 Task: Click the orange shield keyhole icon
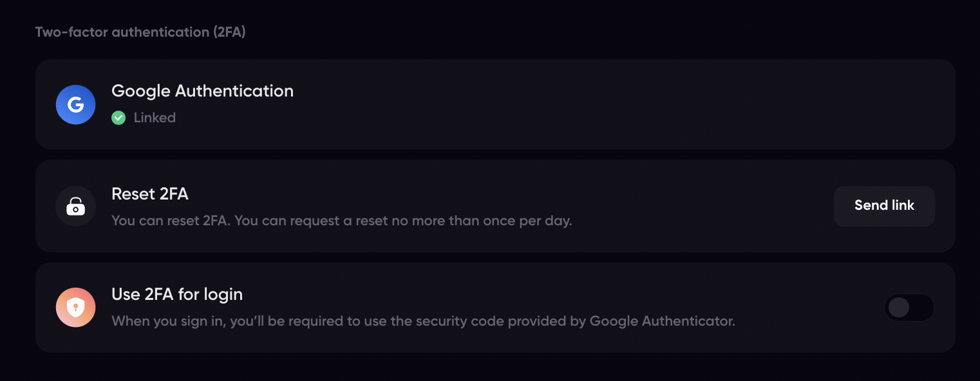coord(76,308)
